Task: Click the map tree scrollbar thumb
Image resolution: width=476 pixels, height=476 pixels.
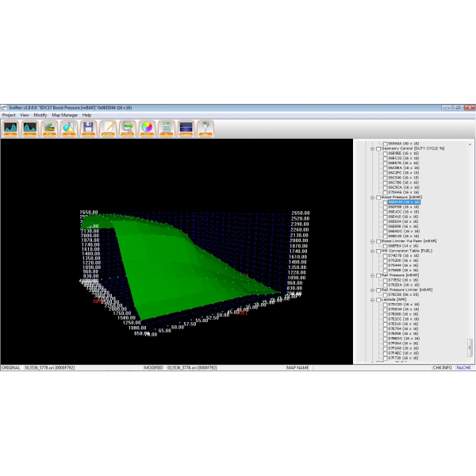Action: 470,347
